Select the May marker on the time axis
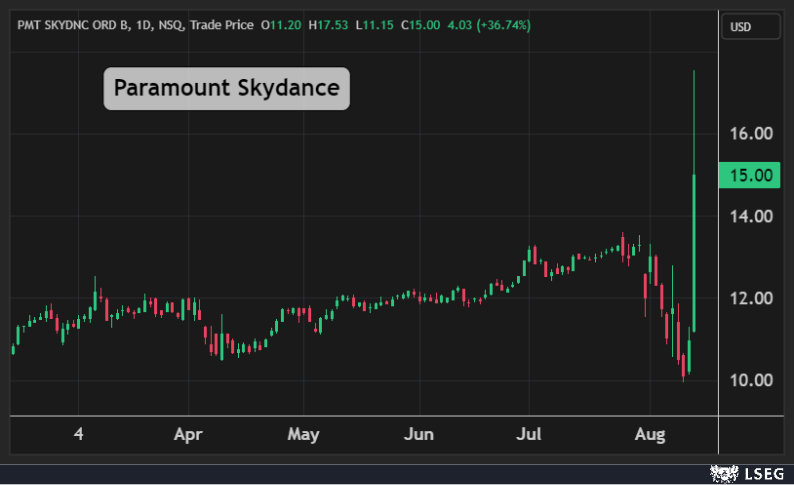 tap(303, 435)
